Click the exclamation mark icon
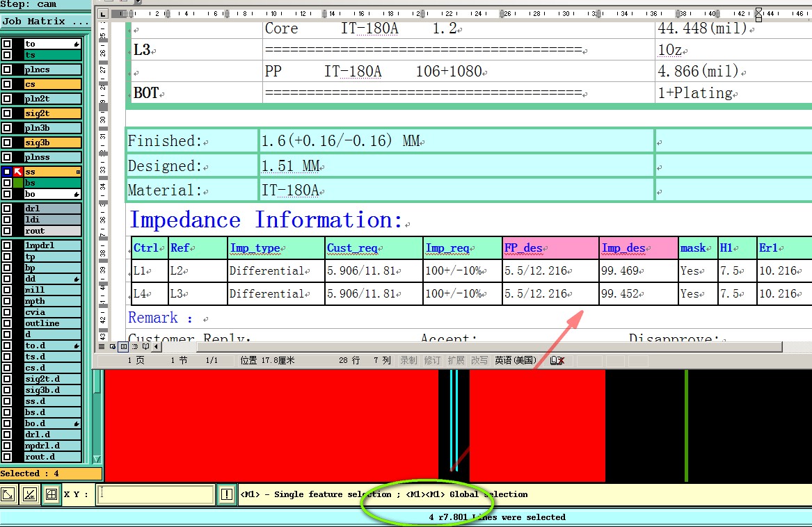The image size is (812, 527). (x=226, y=494)
